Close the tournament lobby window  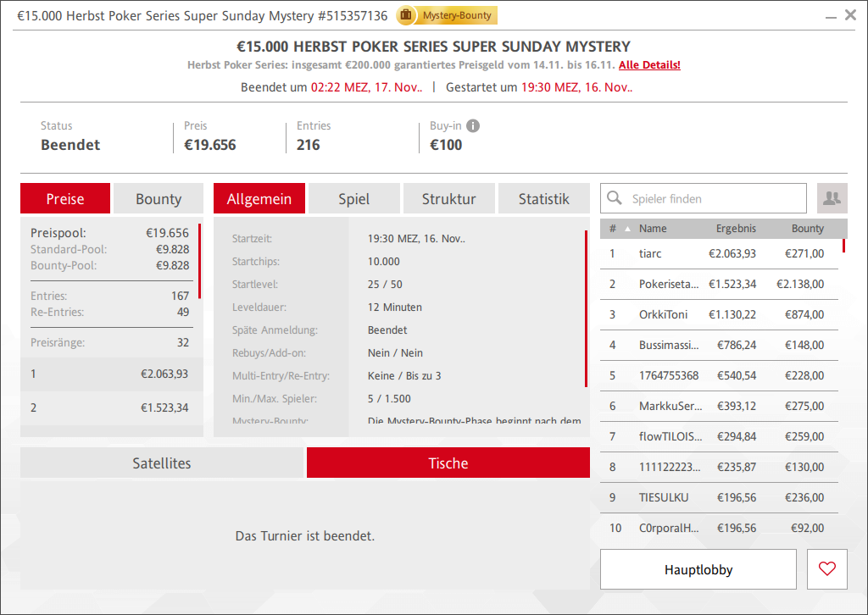tap(850, 15)
